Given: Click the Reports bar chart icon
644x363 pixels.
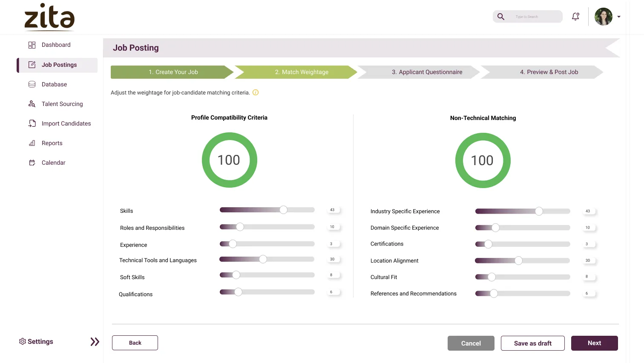Looking at the screenshot, I should point(32,143).
